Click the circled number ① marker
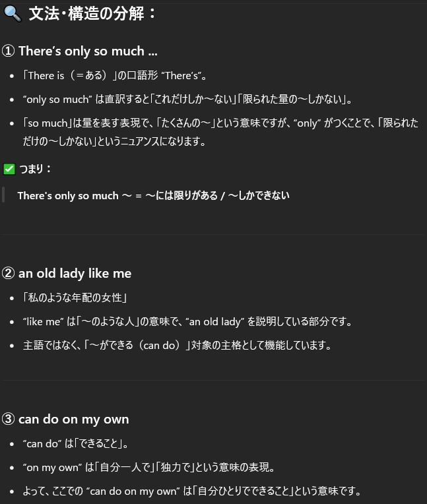This screenshot has width=427, height=504. [x=8, y=51]
